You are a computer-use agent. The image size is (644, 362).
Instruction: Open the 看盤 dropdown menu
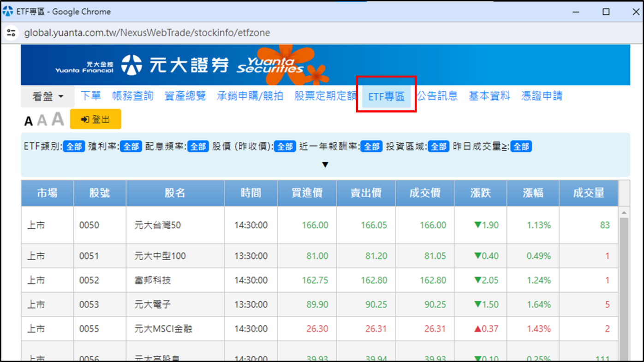coord(48,96)
